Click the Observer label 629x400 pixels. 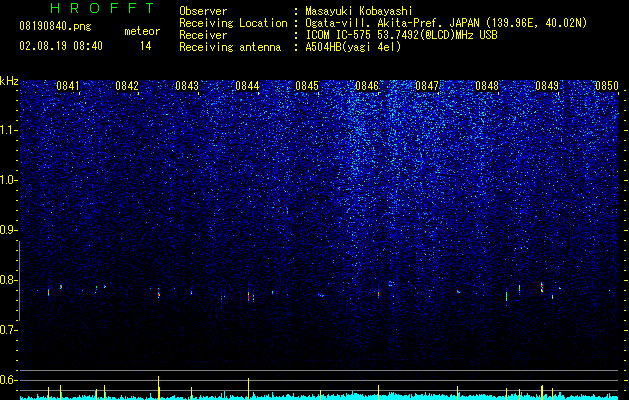203,11
